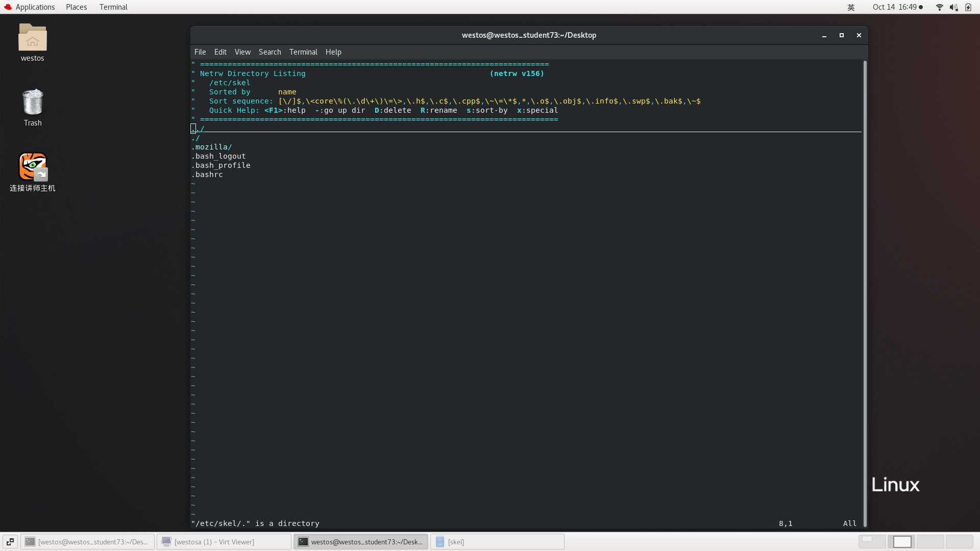980x551 pixels.
Task: Click the 8,1 cursor position indicator
Action: (786, 523)
